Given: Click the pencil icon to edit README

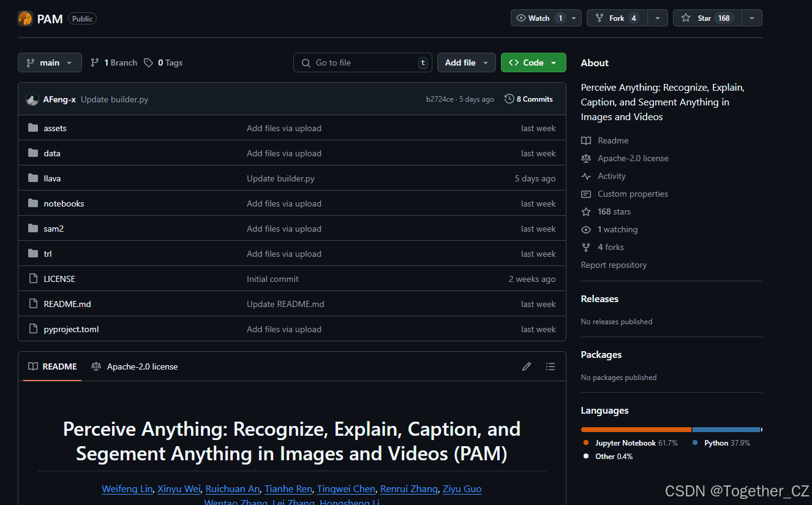Looking at the screenshot, I should click(x=527, y=366).
